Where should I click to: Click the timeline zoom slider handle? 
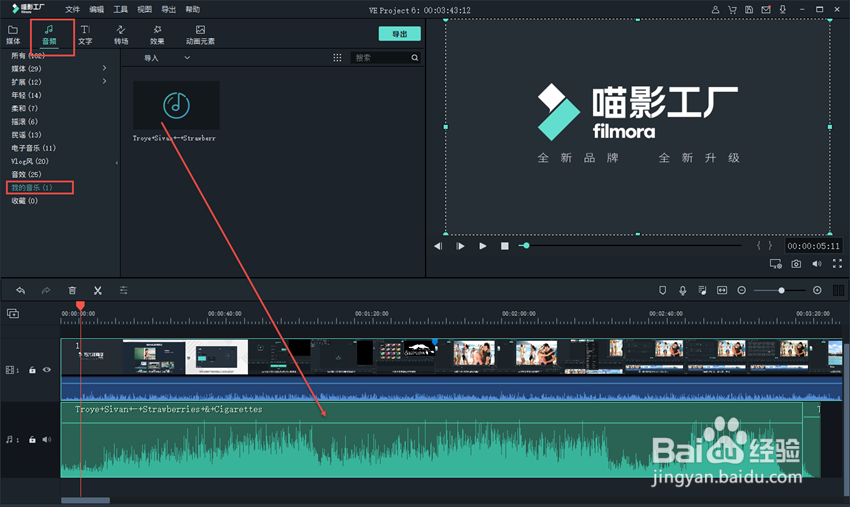tap(781, 291)
